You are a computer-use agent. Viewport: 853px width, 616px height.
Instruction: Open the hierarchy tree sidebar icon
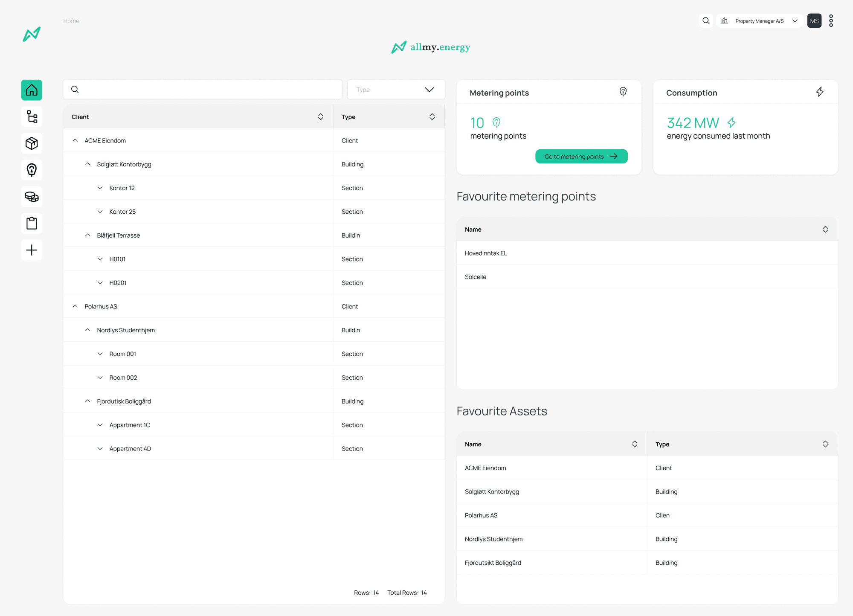[32, 117]
